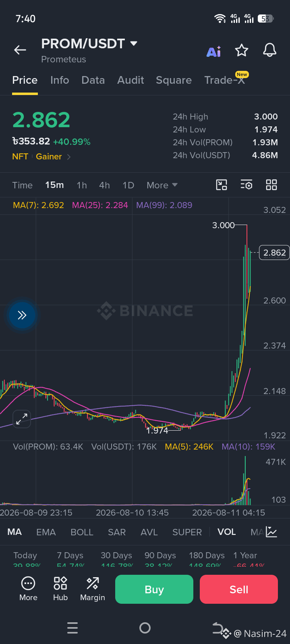This screenshot has height=644, width=290.
Task: Tap the 24h Vol(USDT) value 4.86M
Action: [x=265, y=155]
